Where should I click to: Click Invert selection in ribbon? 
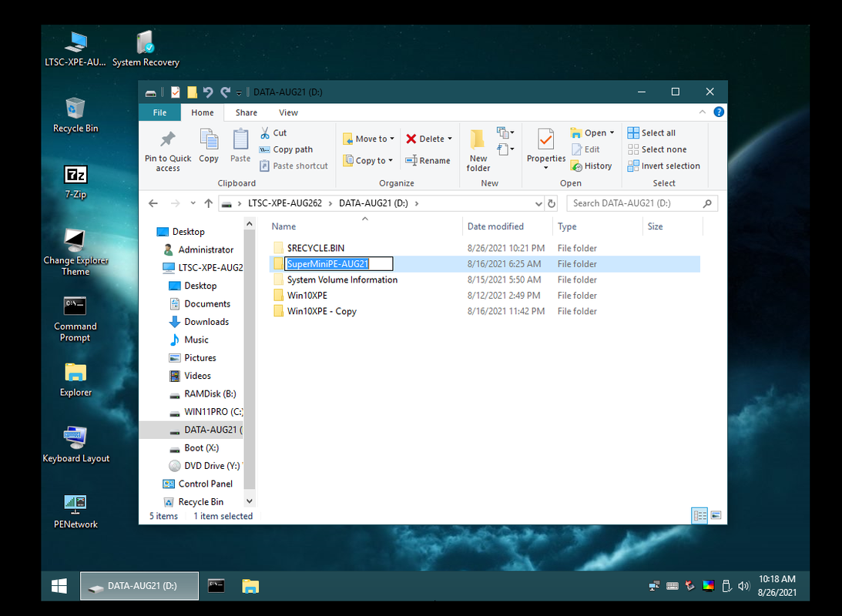(x=664, y=166)
